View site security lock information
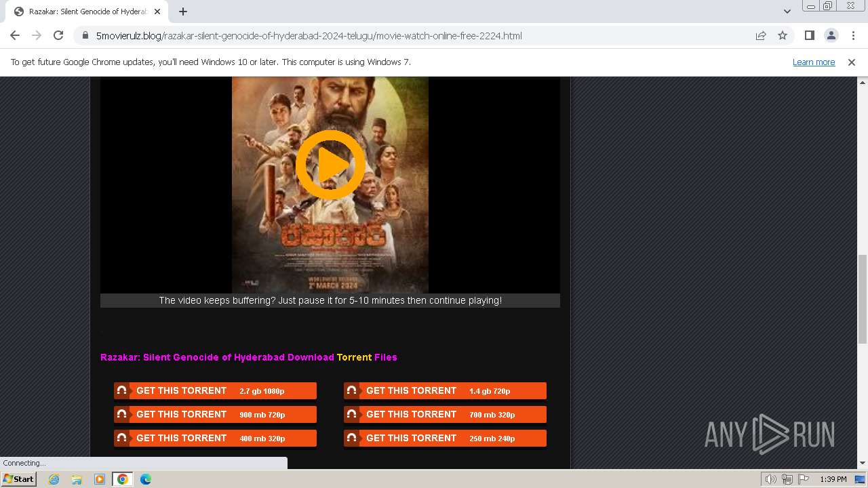The height and width of the screenshot is (488, 868). [85, 35]
